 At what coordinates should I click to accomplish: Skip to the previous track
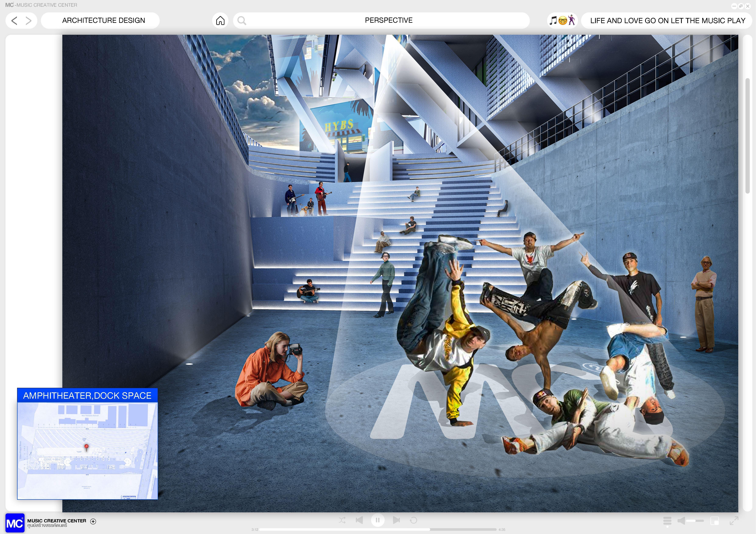tap(360, 520)
